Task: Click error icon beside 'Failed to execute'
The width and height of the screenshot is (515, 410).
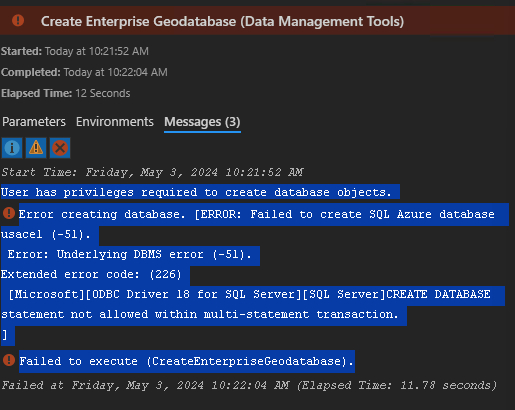Action: [x=9, y=360]
